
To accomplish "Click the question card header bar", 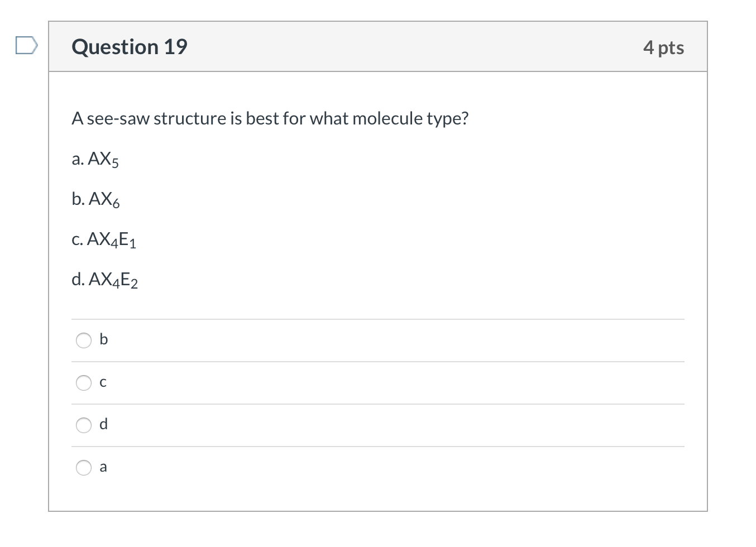I will tap(378, 47).
